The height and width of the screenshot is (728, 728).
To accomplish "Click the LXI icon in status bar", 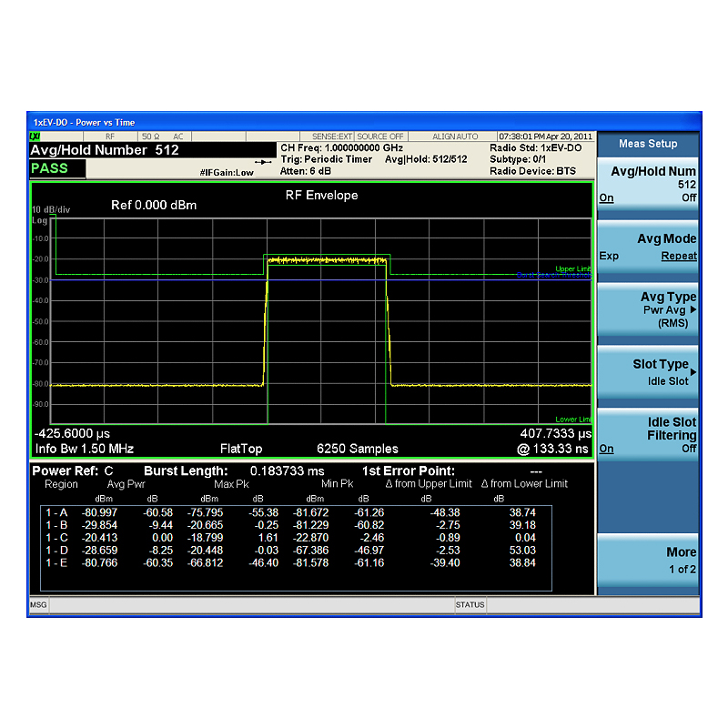I will coord(35,136).
